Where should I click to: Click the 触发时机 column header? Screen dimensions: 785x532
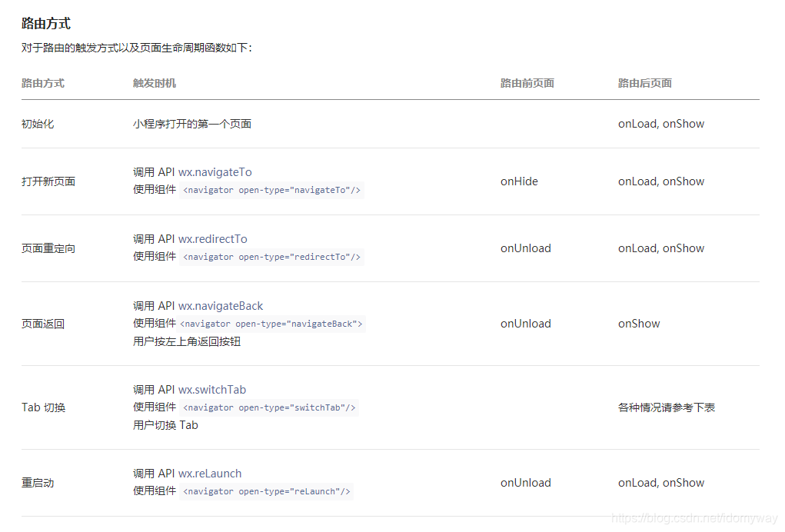(x=155, y=83)
